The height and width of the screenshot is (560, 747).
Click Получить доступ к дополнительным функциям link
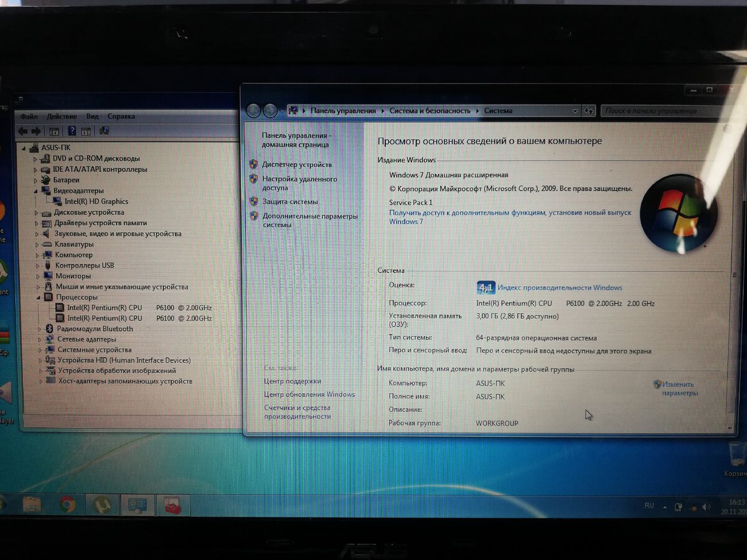coord(510,217)
